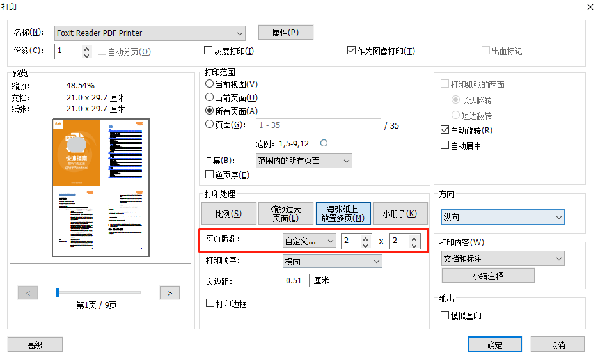This screenshot has width=598, height=364.
Task: Decrease pages-per-sheet rows value
Action: (x=414, y=245)
